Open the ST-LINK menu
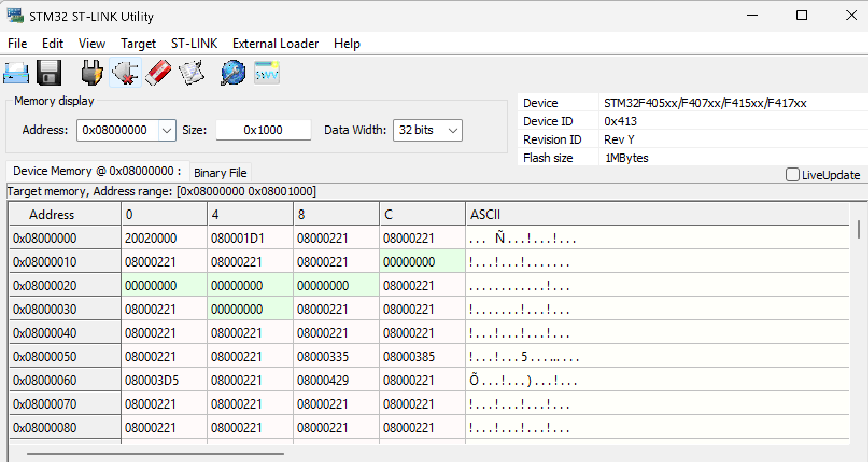Screen dimensions: 868x462 (194, 44)
